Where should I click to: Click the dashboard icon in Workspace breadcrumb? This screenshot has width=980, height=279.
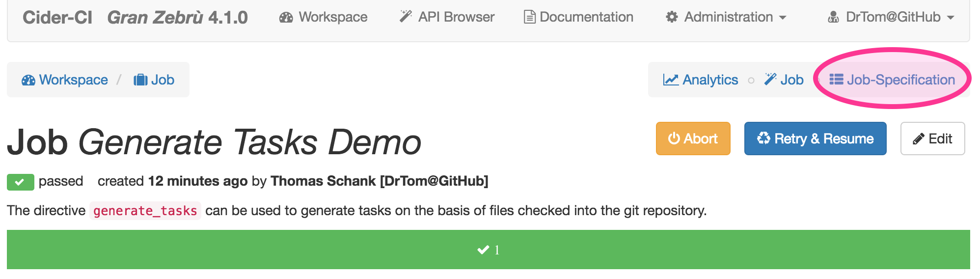point(28,80)
